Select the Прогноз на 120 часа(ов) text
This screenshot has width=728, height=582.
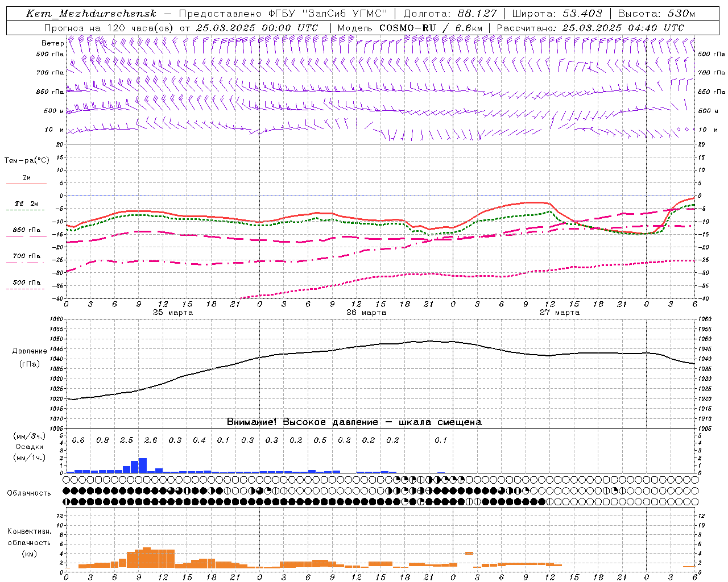tap(109, 28)
